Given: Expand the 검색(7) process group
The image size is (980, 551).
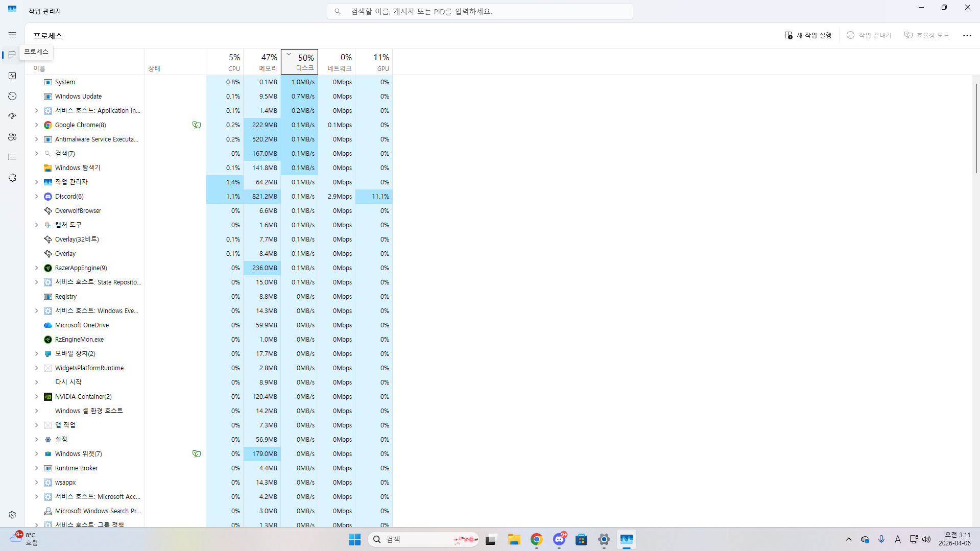Looking at the screenshot, I should click(x=36, y=154).
